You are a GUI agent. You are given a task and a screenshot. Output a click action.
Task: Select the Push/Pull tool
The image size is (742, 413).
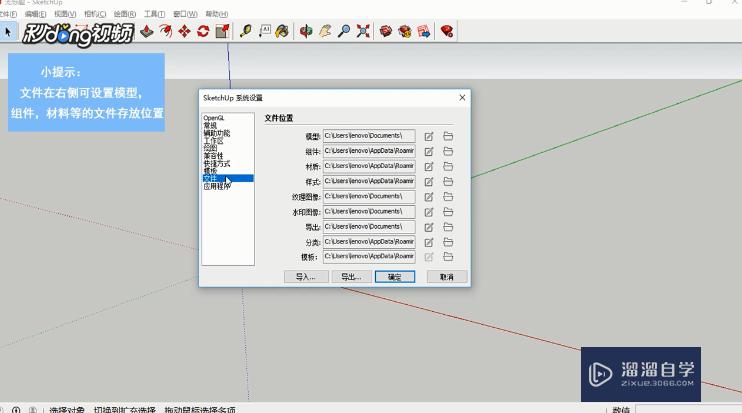point(147,32)
